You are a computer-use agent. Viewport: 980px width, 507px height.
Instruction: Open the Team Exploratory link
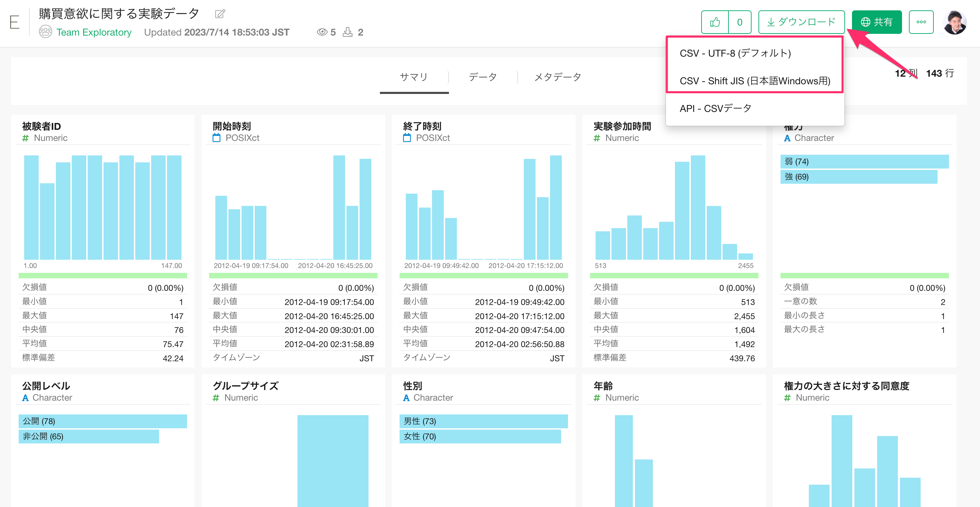tap(94, 32)
